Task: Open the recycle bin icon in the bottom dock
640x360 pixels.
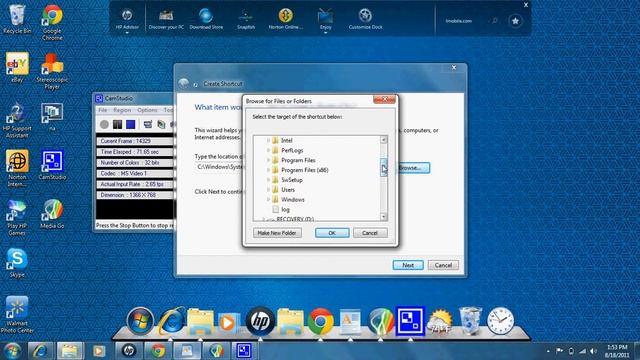Action: pos(470,321)
